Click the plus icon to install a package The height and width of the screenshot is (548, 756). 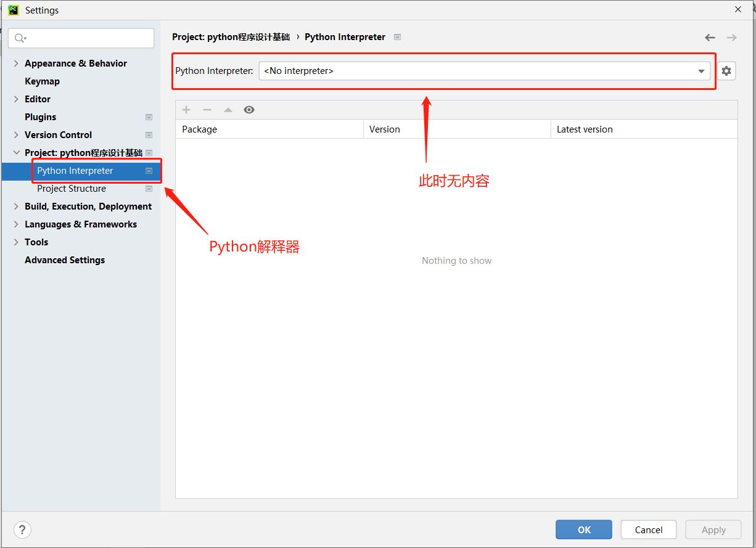point(186,110)
